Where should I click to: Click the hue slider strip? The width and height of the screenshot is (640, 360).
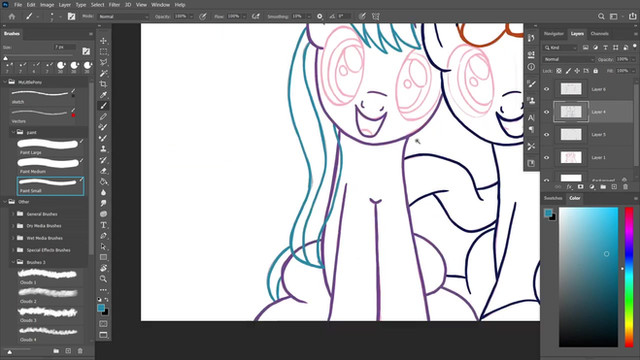[629, 277]
